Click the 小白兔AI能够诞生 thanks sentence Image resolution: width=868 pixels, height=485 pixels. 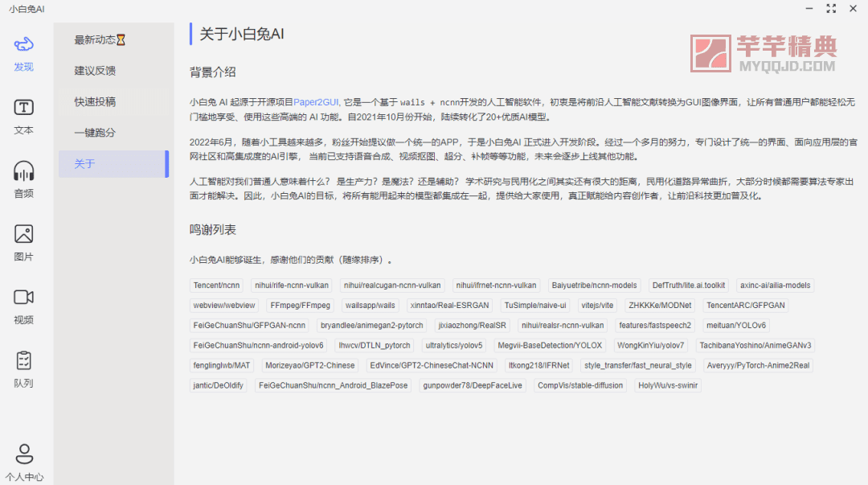point(291,260)
